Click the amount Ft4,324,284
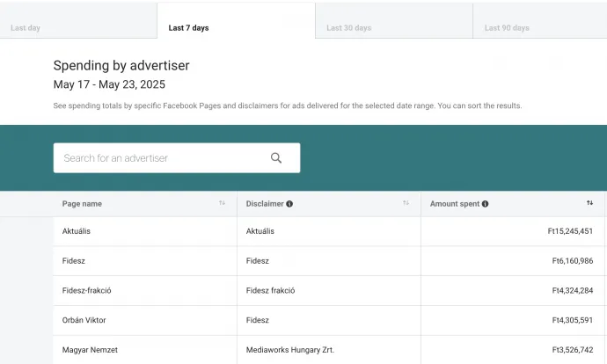This screenshot has height=364, width=607. tap(573, 290)
